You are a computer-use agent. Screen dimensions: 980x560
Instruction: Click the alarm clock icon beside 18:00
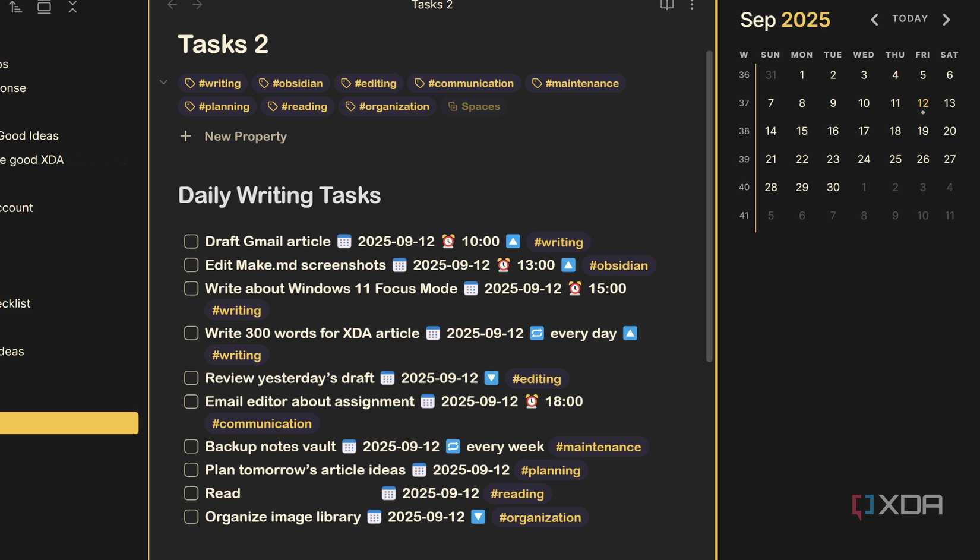tap(532, 402)
